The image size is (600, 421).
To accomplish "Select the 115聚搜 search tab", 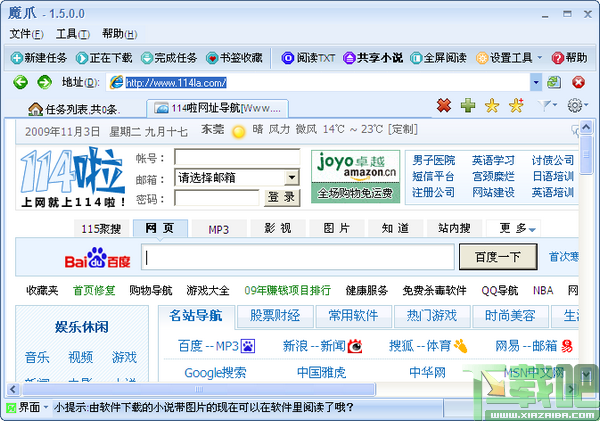I will point(101,229).
